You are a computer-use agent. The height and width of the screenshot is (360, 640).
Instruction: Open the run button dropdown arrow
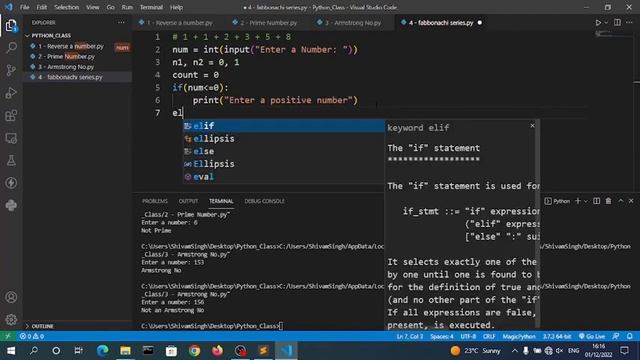[x=606, y=23]
